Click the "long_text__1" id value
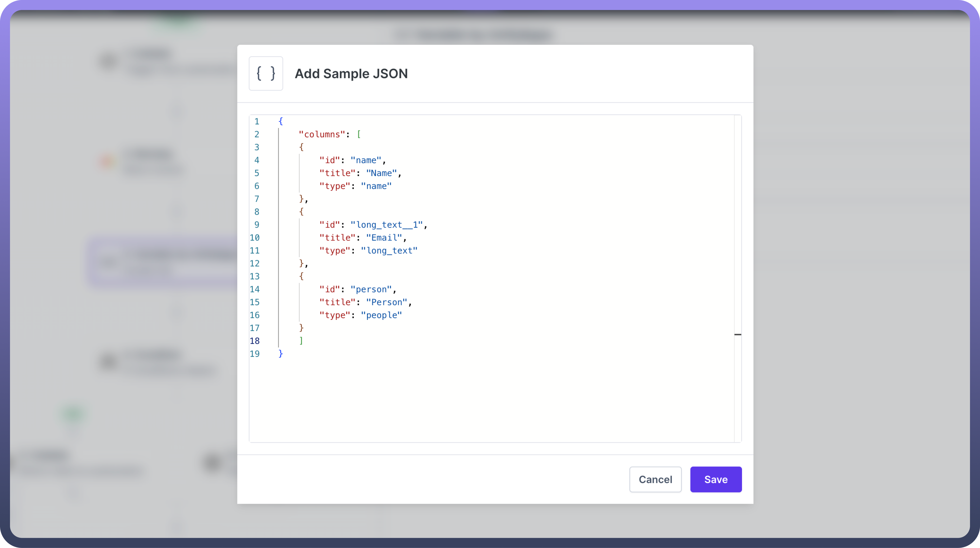 [x=386, y=225]
